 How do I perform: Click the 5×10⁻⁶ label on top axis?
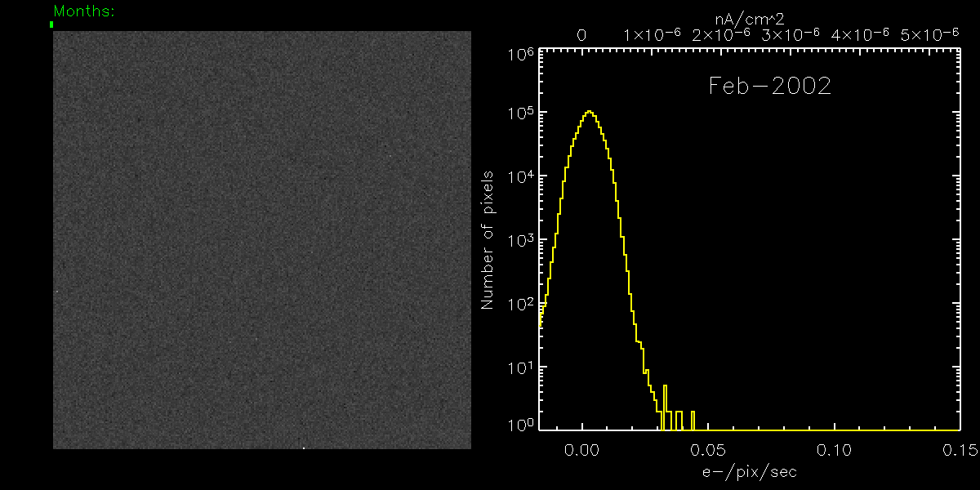tap(929, 35)
